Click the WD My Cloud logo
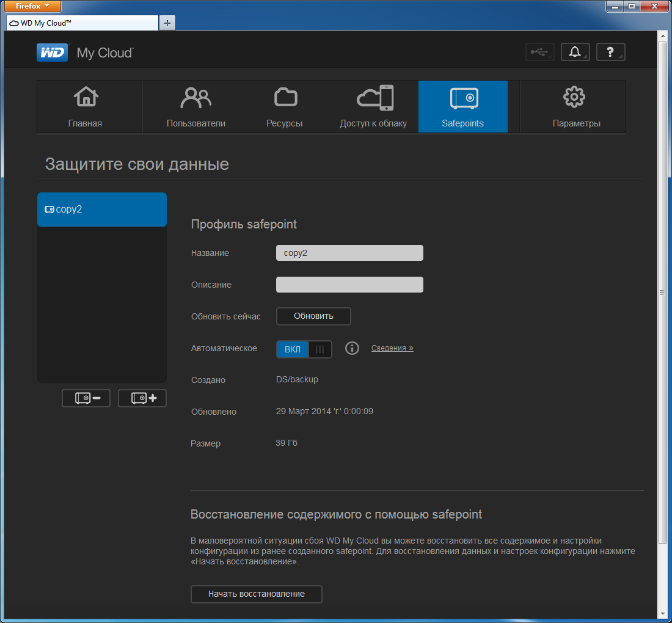The image size is (672, 623). pyautogui.click(x=84, y=53)
